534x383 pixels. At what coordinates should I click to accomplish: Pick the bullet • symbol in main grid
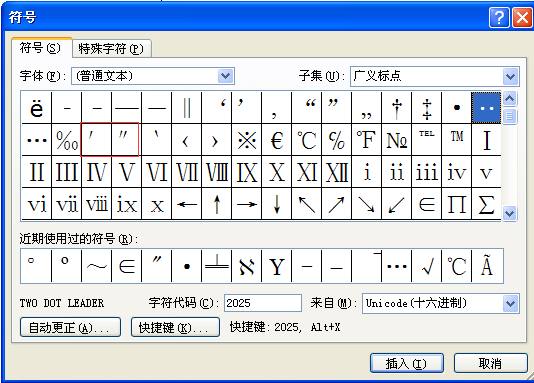tap(457, 108)
